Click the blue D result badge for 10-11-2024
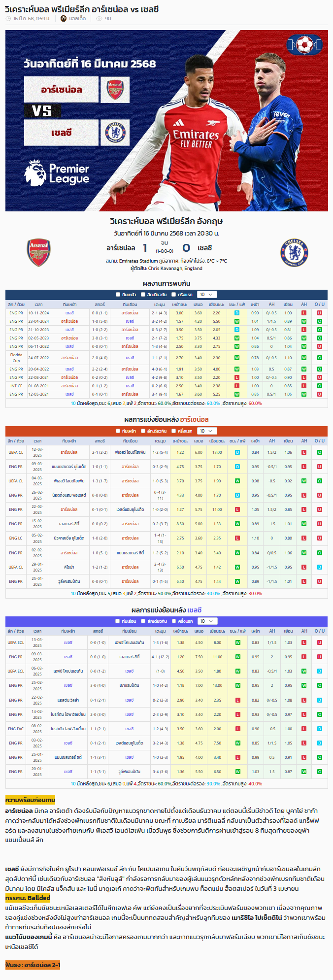The height and width of the screenshot is (980, 333). coord(237,313)
